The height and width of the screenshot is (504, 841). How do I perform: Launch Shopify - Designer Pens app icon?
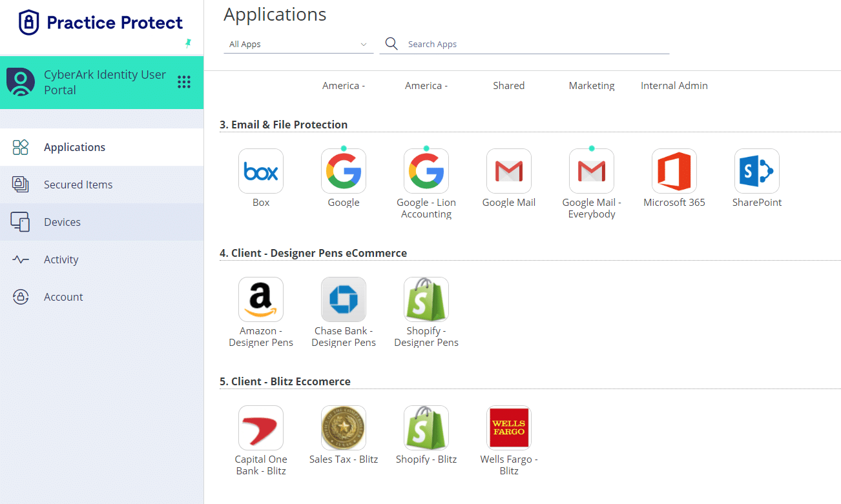coord(426,299)
